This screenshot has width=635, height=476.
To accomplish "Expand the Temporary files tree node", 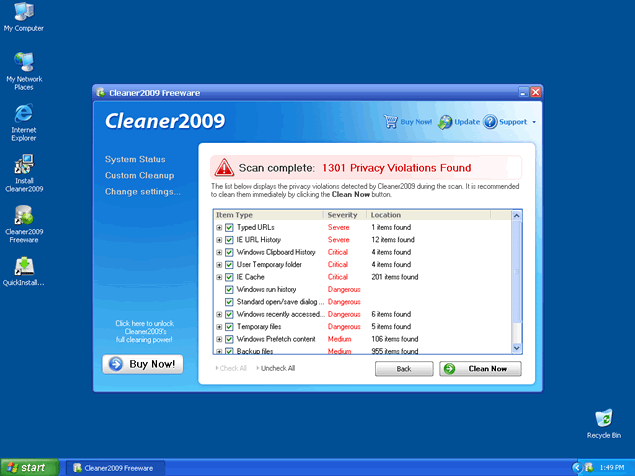I will pos(219,327).
